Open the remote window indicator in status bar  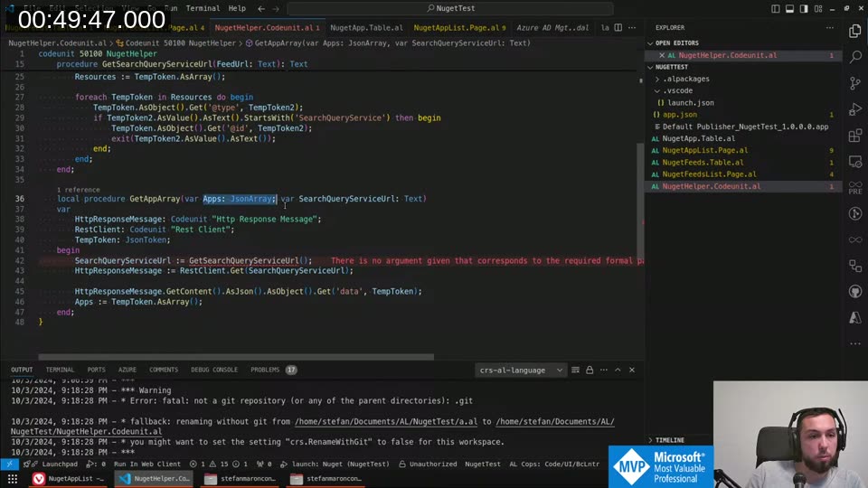9,465
